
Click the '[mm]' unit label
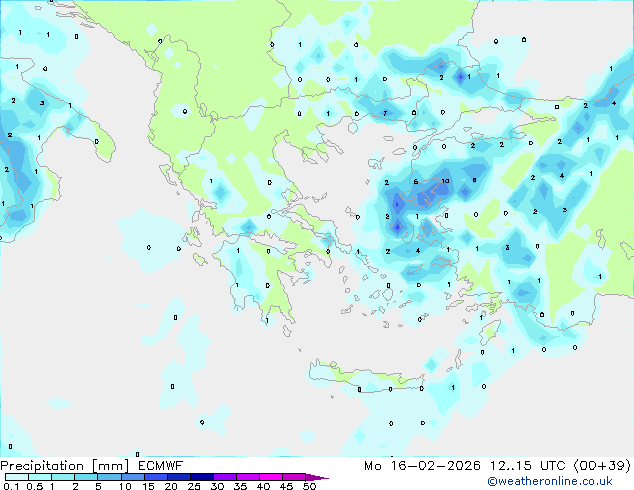point(111,466)
